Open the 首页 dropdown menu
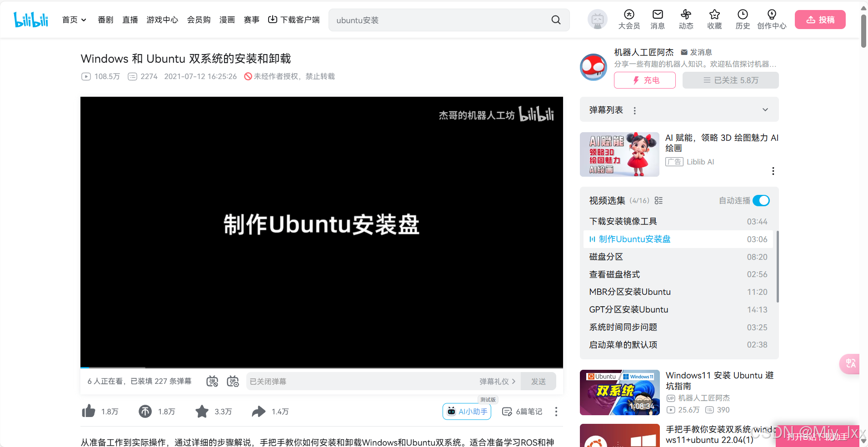868x447 pixels. (74, 20)
